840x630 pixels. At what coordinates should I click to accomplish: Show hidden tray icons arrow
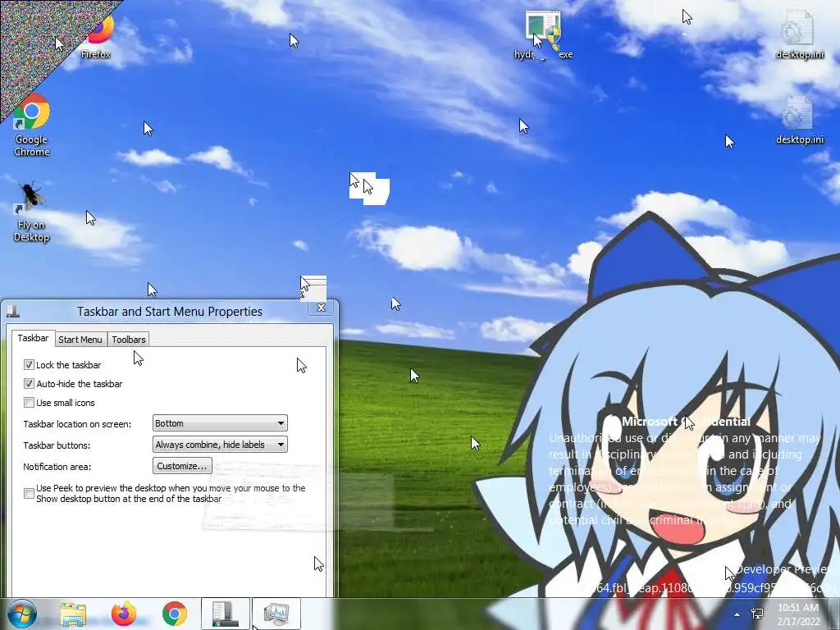[x=737, y=614]
